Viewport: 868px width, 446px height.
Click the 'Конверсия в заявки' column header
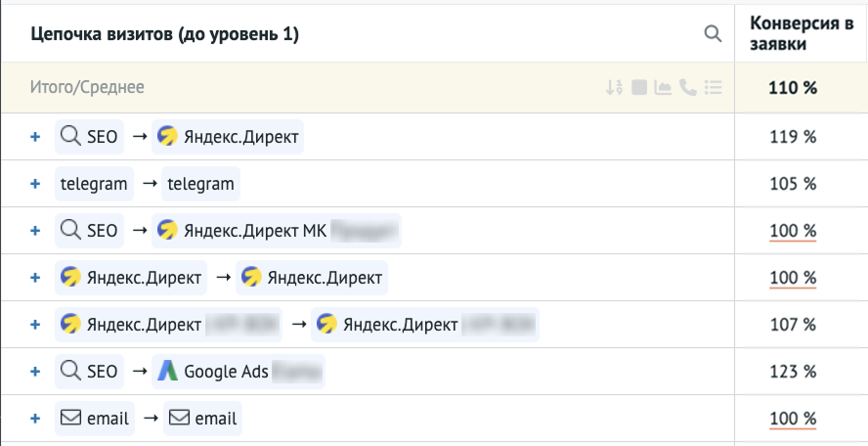(x=801, y=33)
